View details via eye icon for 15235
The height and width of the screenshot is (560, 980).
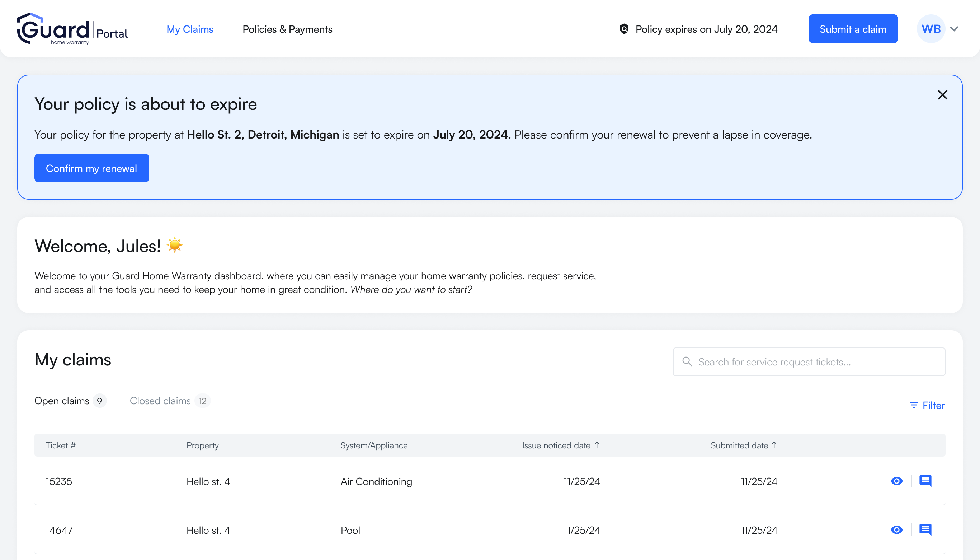pos(896,481)
